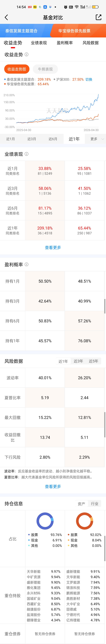Screen dimensions: 106x644
Task: Expand 查看更多 under 业绩表现
Action: 53,248
